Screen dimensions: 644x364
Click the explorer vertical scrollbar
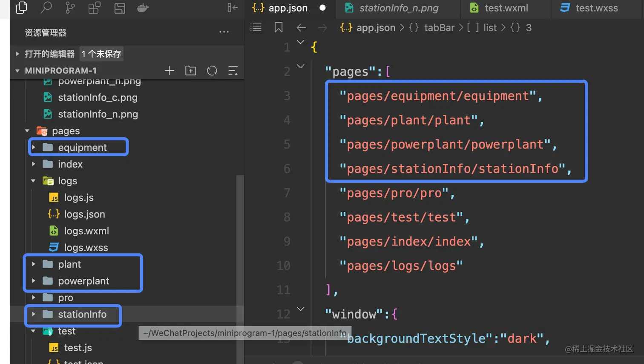[240, 269]
